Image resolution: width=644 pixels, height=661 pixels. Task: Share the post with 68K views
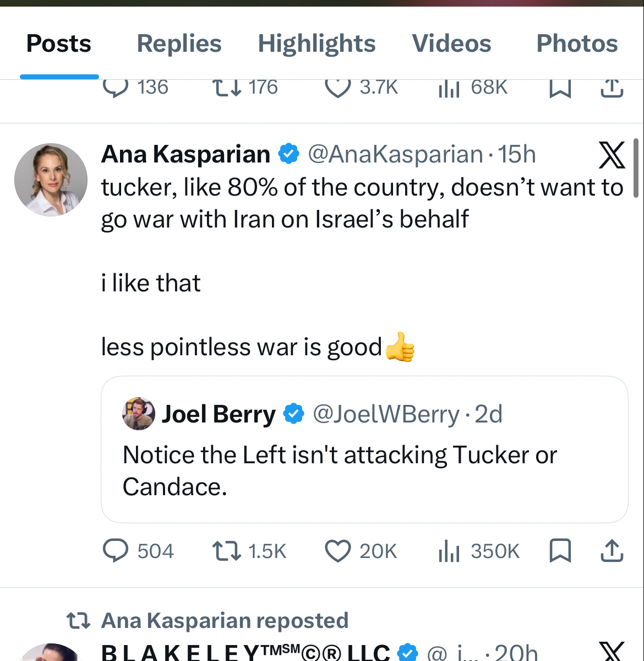tap(612, 88)
